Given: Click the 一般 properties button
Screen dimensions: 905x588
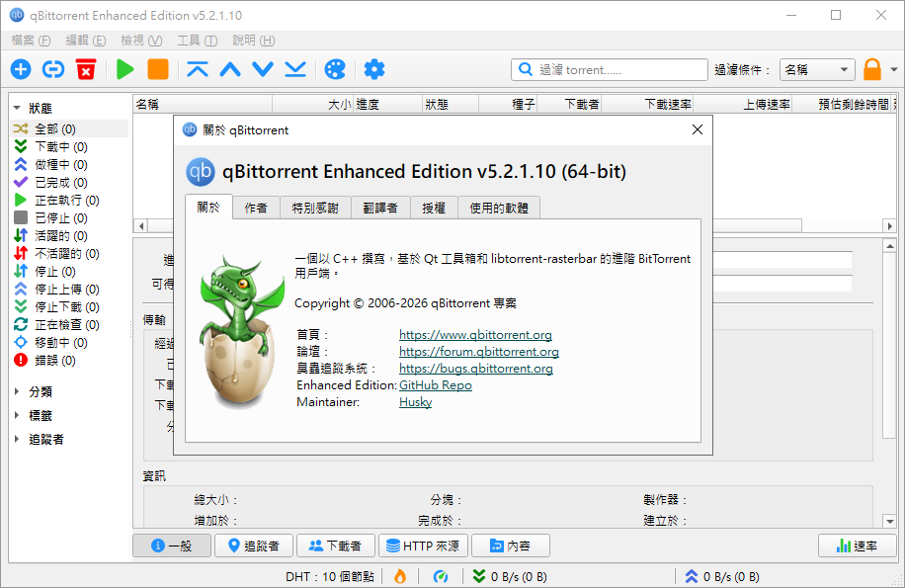Looking at the screenshot, I should [x=172, y=546].
